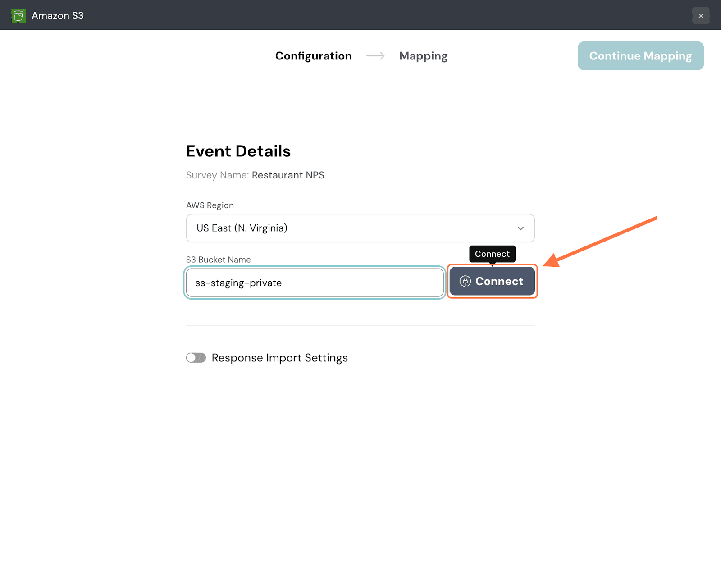This screenshot has height=588, width=721.
Task: Click the Connect button text
Action: point(499,282)
